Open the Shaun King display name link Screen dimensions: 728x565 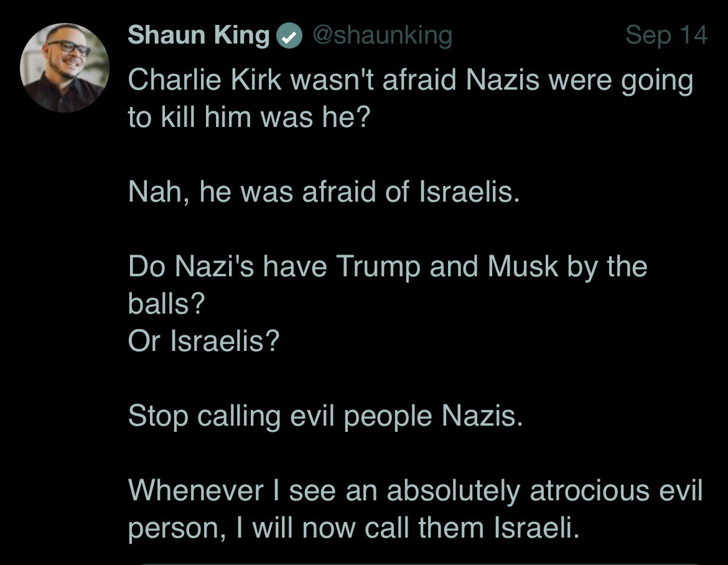pos(198,35)
